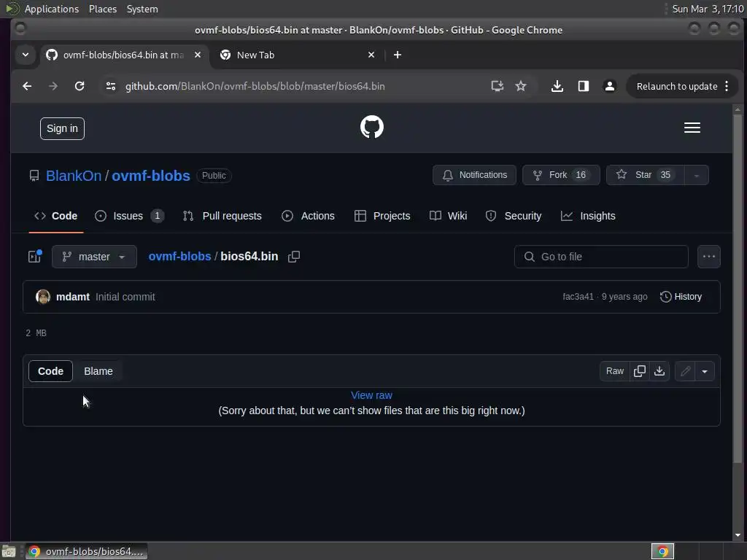Copy raw file contents icon
Image resolution: width=747 pixels, height=560 pixels.
(640, 371)
